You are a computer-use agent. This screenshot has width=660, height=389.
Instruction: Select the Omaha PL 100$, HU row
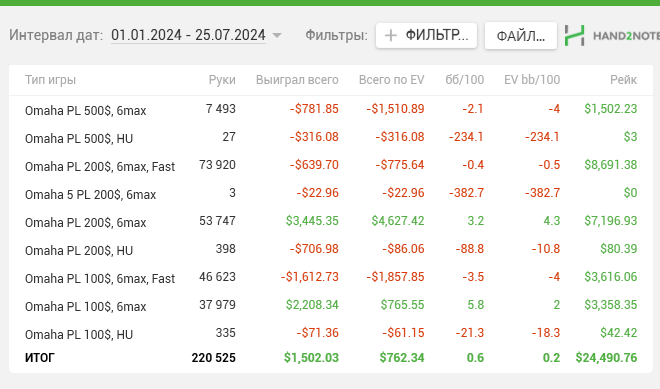click(x=331, y=333)
